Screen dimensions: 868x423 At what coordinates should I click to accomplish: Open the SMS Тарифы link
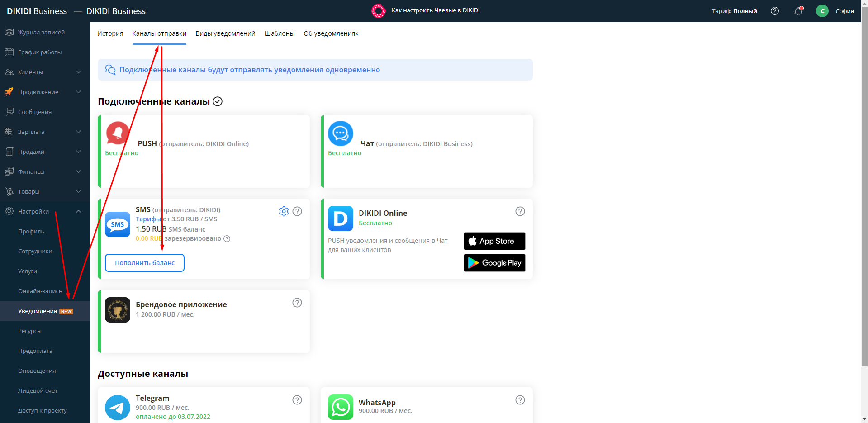click(x=148, y=219)
